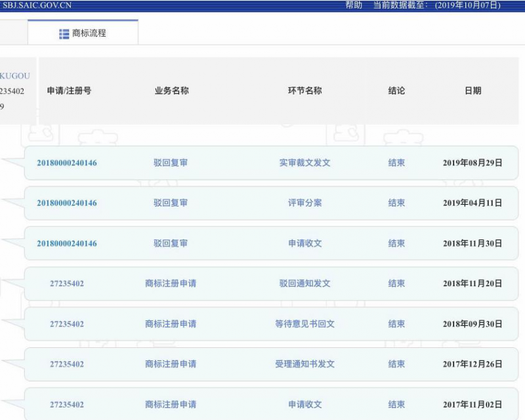Click the 业务名称 column header
The width and height of the screenshot is (525, 420).
pos(171,91)
